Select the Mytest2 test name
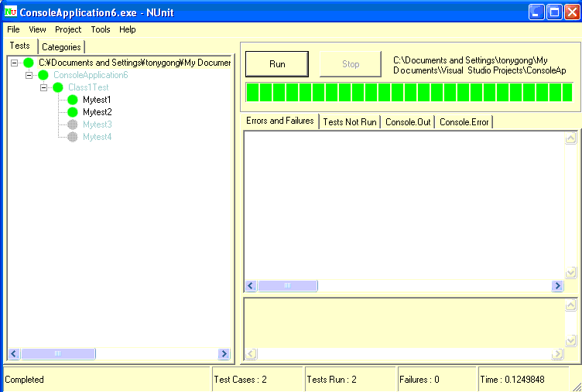This screenshot has height=392, width=582. (x=98, y=112)
